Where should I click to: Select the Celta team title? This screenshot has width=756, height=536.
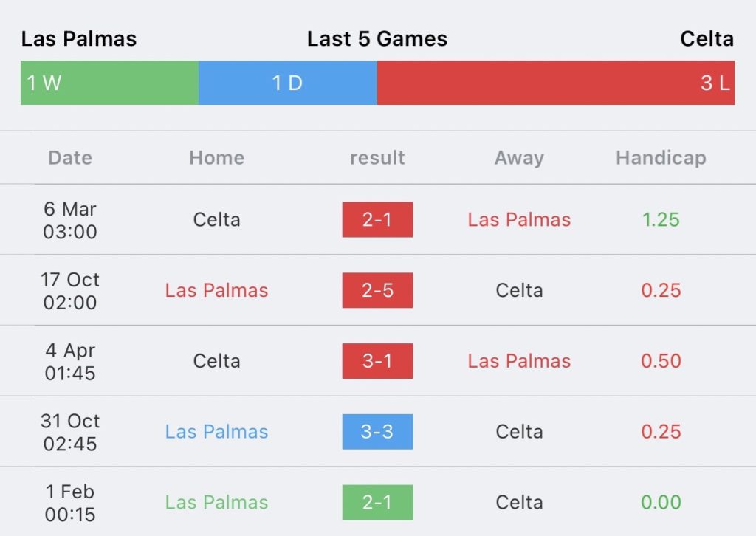pyautogui.click(x=707, y=39)
